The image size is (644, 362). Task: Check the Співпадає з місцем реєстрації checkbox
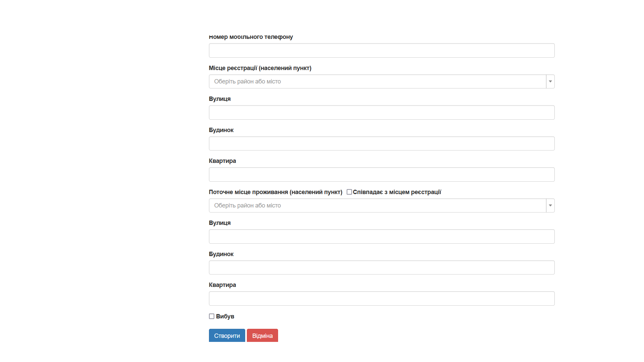349,192
